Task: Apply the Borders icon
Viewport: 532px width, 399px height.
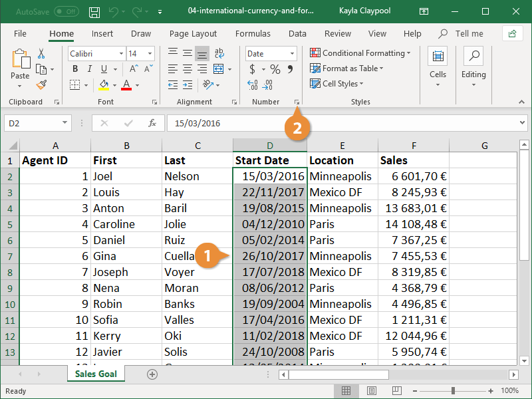Action: 74,85
